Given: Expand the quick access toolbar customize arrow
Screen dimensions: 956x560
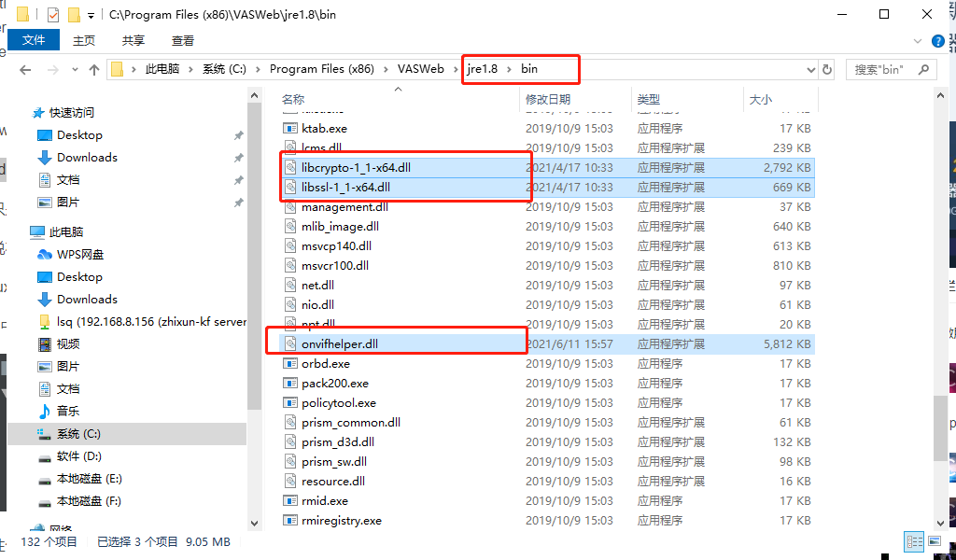Looking at the screenshot, I should [91, 13].
